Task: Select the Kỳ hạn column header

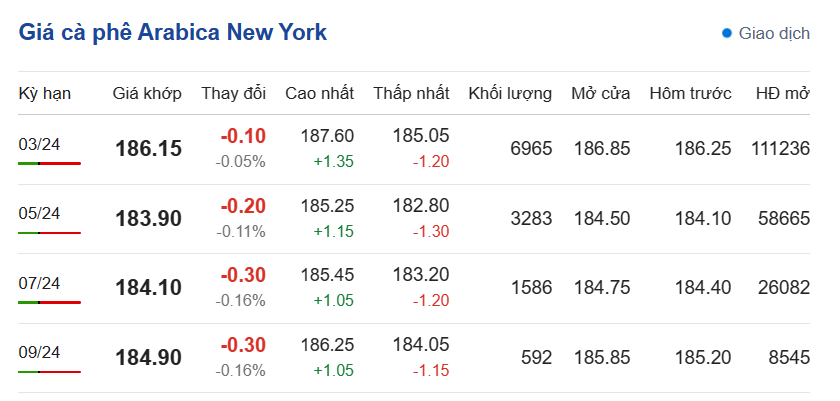Action: [45, 94]
